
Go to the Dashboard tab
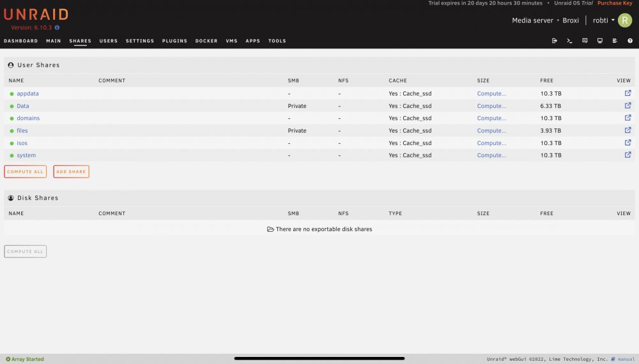[21, 41]
